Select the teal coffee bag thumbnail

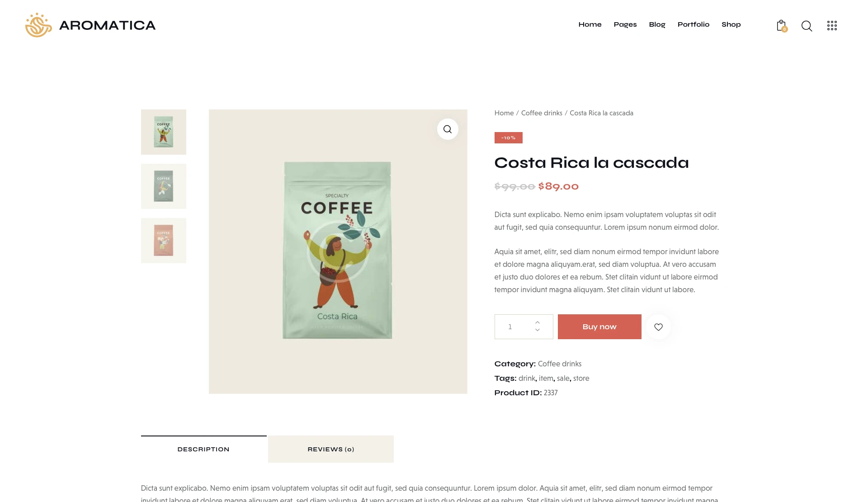pos(164,186)
